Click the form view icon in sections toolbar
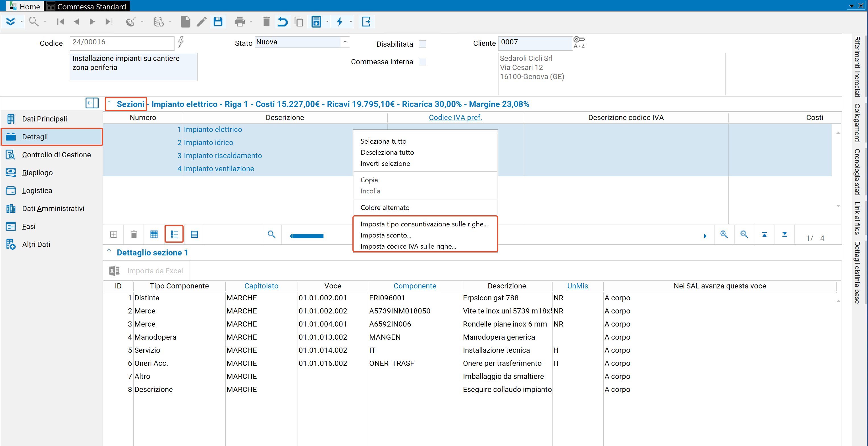The image size is (868, 446). (x=194, y=234)
